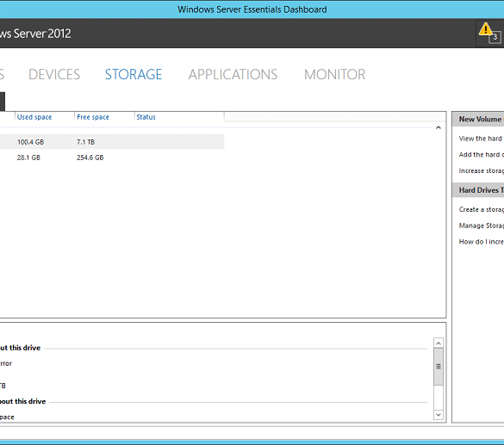Open the alert warning icon with count 3
Screen dimensions: 504x445
point(490,33)
